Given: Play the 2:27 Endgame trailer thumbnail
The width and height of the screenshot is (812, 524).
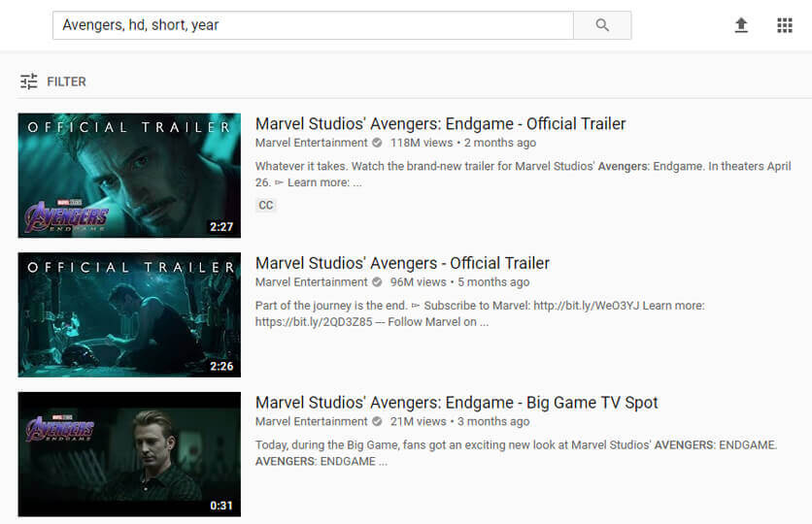Looking at the screenshot, I should click(x=129, y=176).
